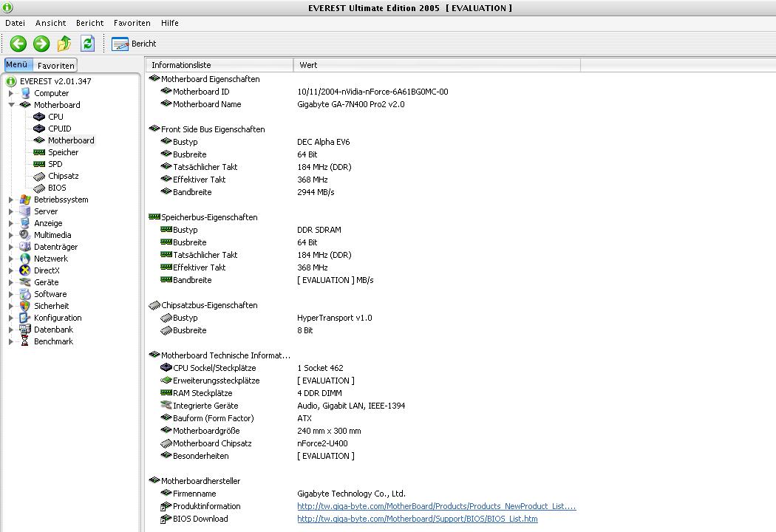Select the Motherboard Name row
Viewport: 776px width, 532px height.
pyautogui.click(x=282, y=104)
